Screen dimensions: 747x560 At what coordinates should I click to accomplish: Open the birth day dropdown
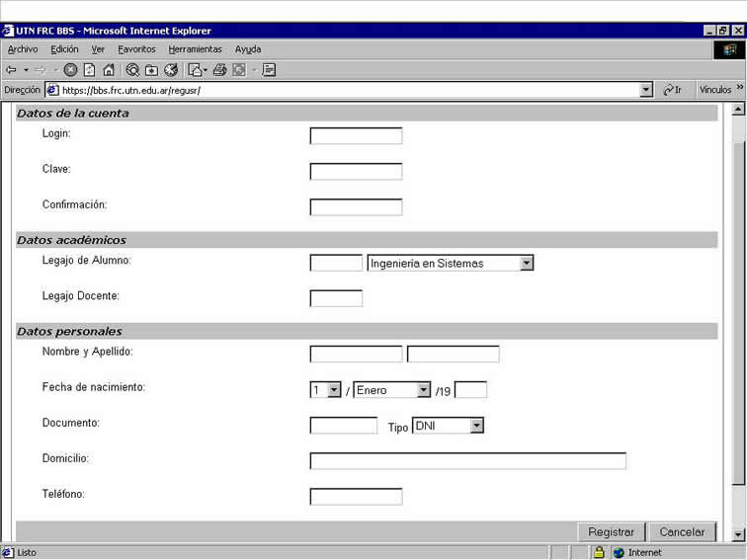(x=325, y=390)
